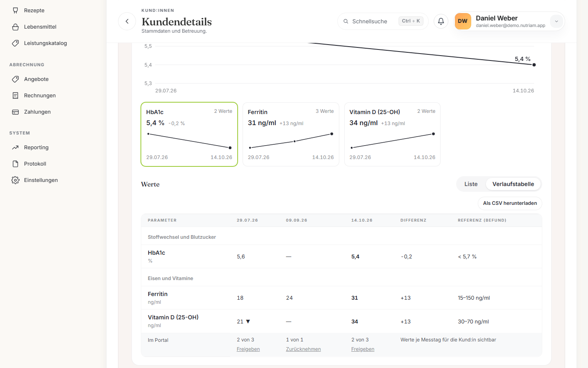Switch the Werte view to Liste
The width and height of the screenshot is (588, 368).
471,184
